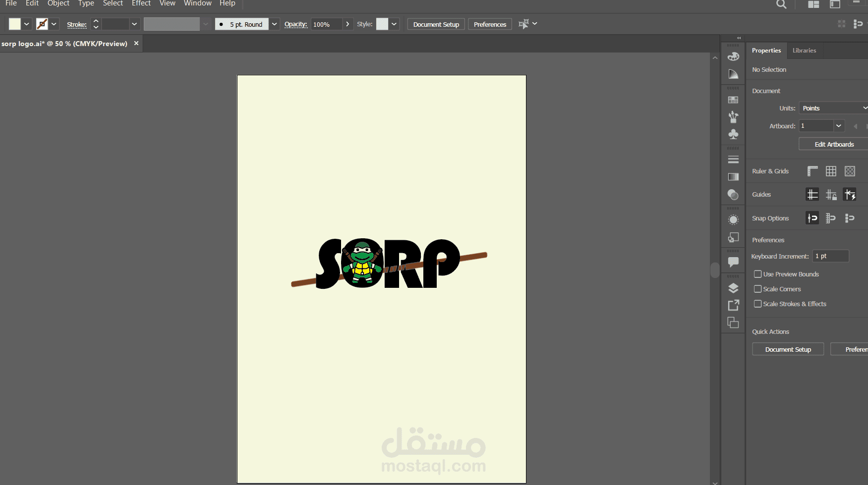Viewport: 868px width, 485px height.
Task: Open the Window menu
Action: (x=198, y=3)
